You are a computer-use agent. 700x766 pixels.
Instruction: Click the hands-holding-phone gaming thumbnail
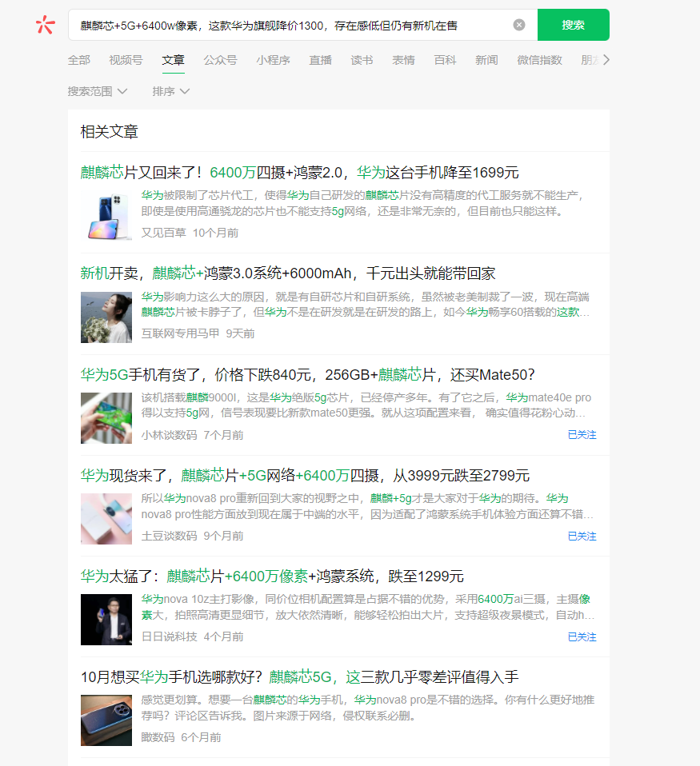coord(106,418)
